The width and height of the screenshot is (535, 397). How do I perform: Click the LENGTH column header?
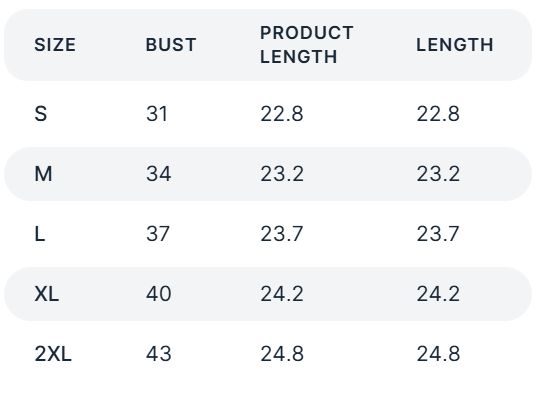[455, 45]
